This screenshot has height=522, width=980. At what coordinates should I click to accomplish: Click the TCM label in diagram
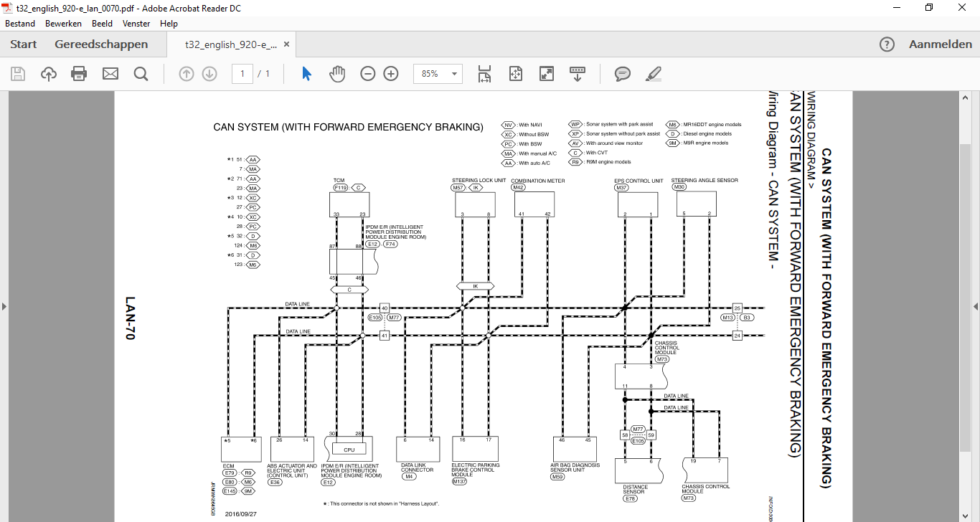tap(339, 181)
